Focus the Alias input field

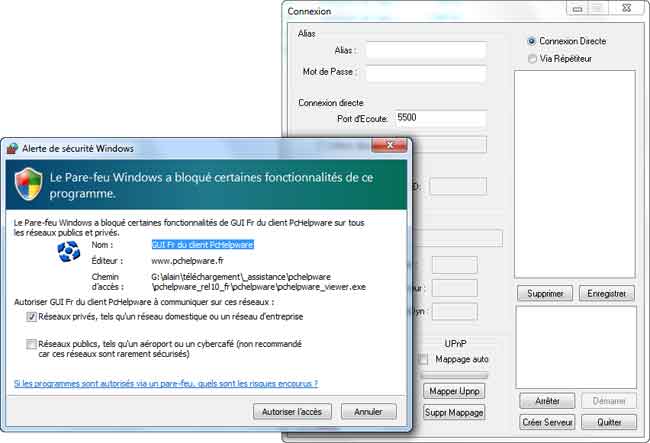(427, 51)
